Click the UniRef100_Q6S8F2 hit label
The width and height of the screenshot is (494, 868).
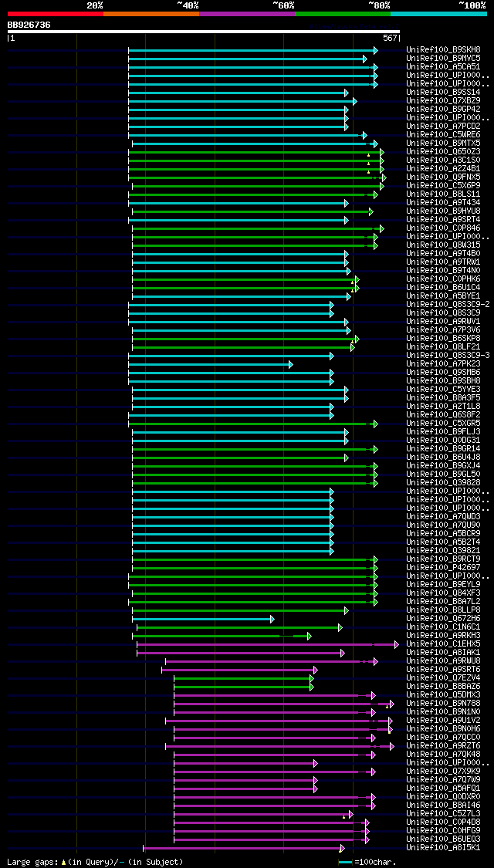pyautogui.click(x=443, y=414)
